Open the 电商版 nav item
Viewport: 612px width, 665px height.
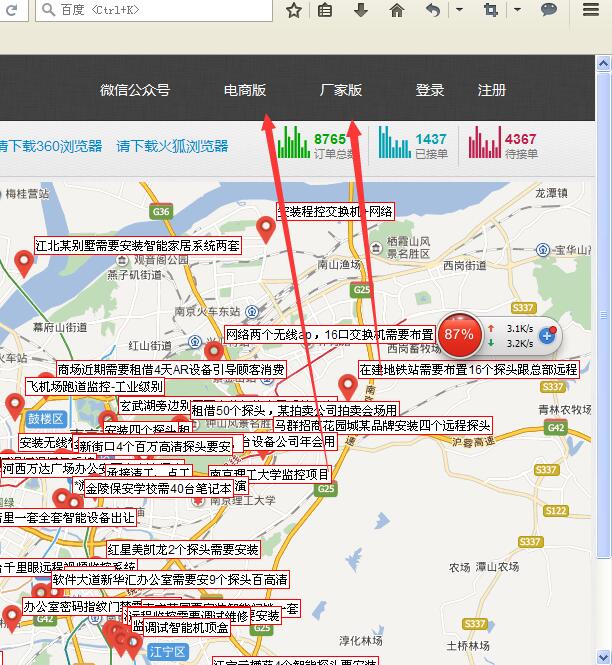245,90
